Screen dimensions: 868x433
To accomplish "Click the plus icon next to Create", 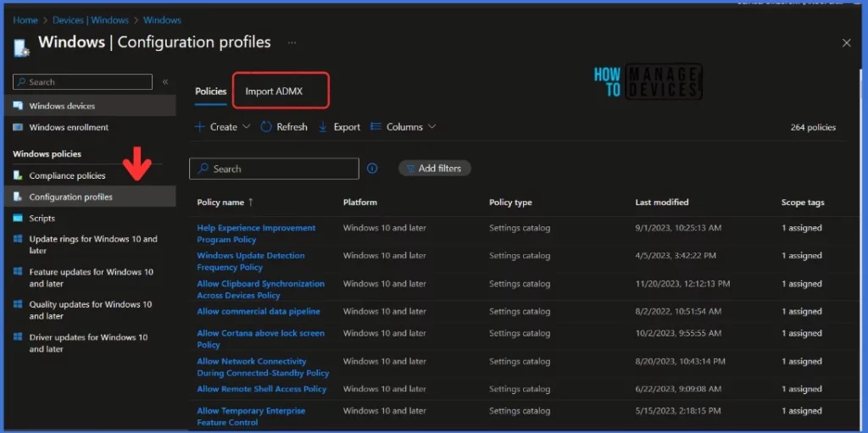I will pyautogui.click(x=199, y=127).
